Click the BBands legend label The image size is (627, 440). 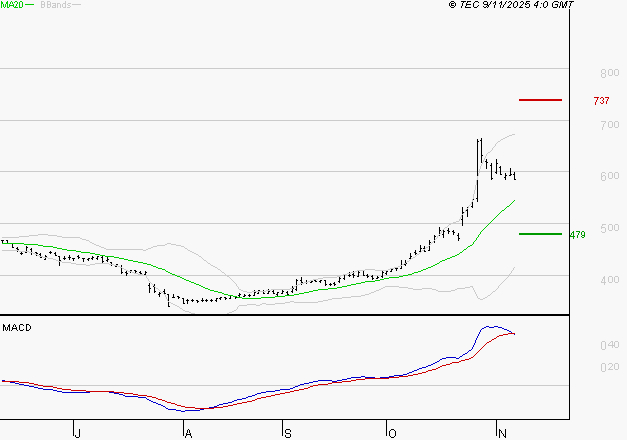point(56,5)
